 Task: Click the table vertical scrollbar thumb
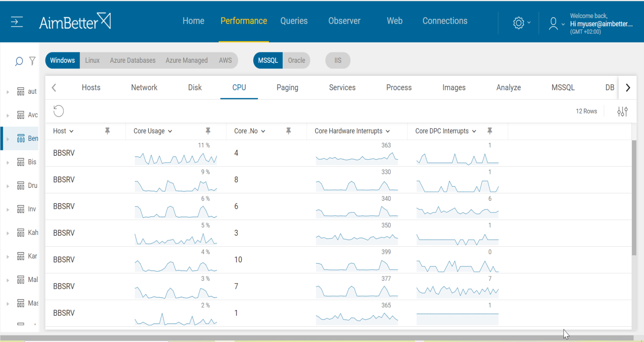[x=634, y=198]
